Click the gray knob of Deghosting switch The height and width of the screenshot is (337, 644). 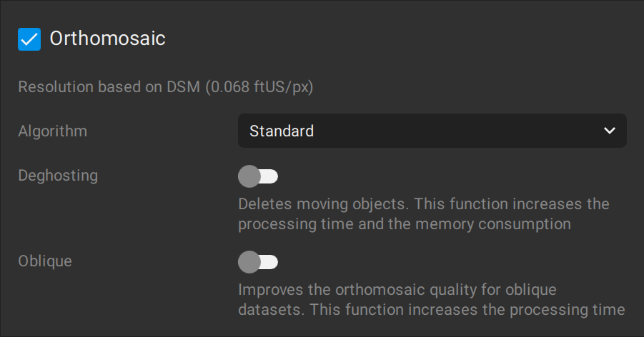tap(249, 176)
